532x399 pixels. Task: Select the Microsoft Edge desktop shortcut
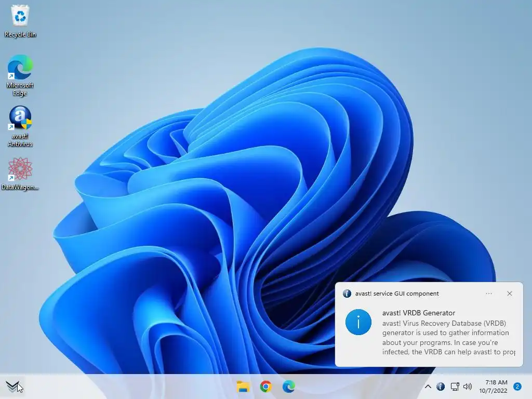point(20,75)
